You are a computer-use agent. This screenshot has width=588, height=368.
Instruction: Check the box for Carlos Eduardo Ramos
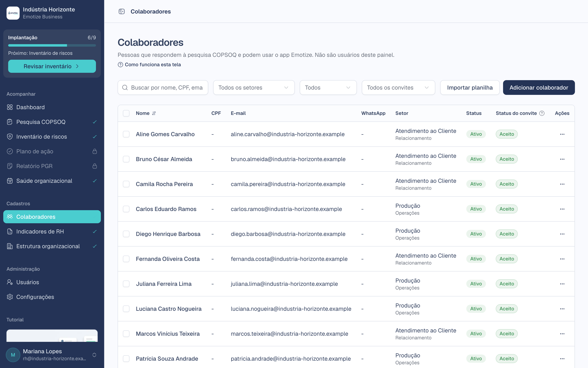tap(126, 209)
